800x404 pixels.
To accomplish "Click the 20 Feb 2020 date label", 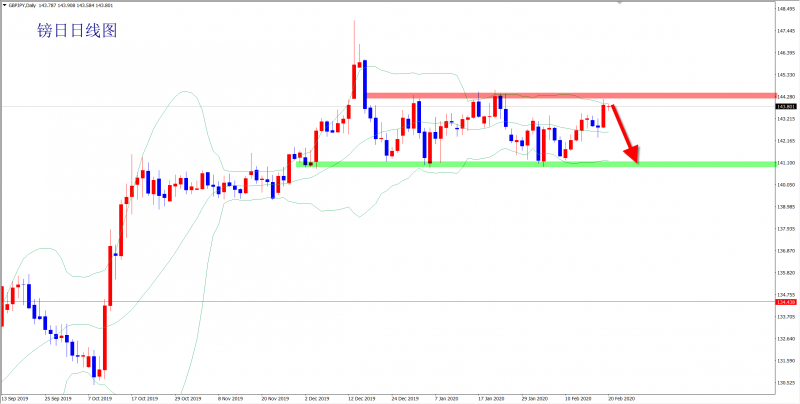I will coord(621,397).
